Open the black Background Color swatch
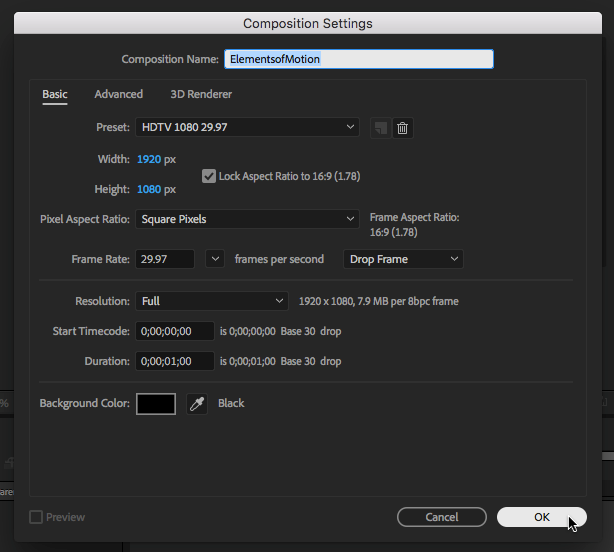Viewport: 614px width, 552px height. pyautogui.click(x=156, y=403)
